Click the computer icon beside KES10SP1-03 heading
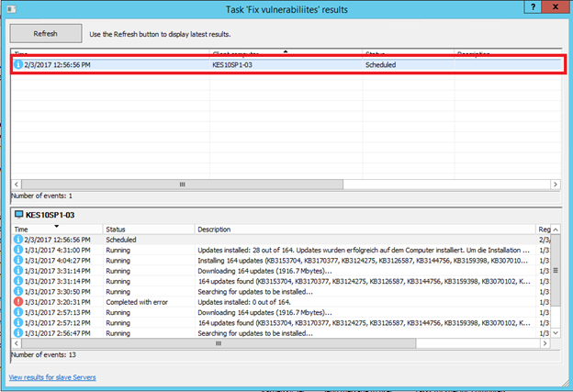The width and height of the screenshot is (573, 392). point(18,214)
